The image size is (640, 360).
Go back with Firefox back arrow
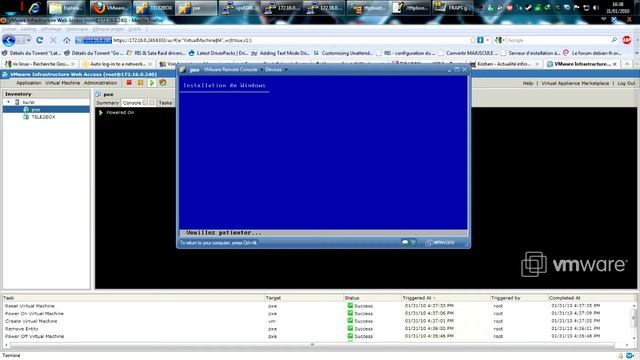(x=9, y=40)
